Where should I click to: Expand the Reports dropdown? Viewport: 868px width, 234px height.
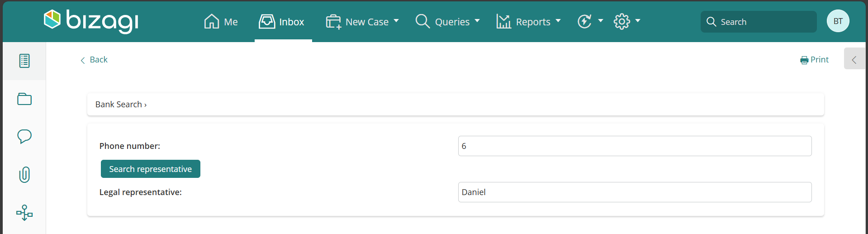coord(528,22)
